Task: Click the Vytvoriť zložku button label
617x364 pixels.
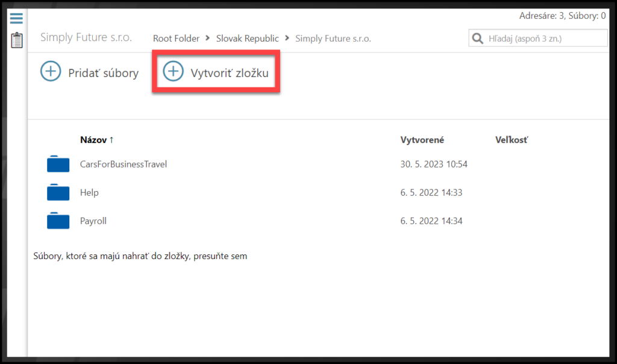Action: pos(229,73)
